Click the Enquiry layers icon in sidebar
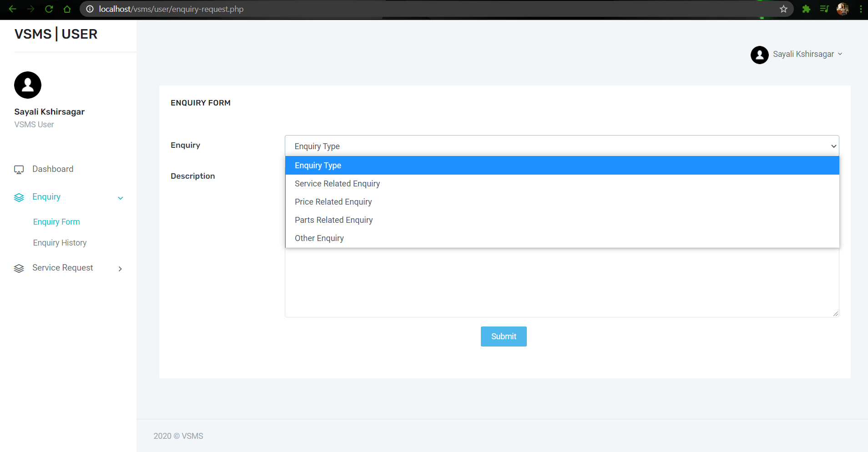The height and width of the screenshot is (452, 868). coord(19,197)
